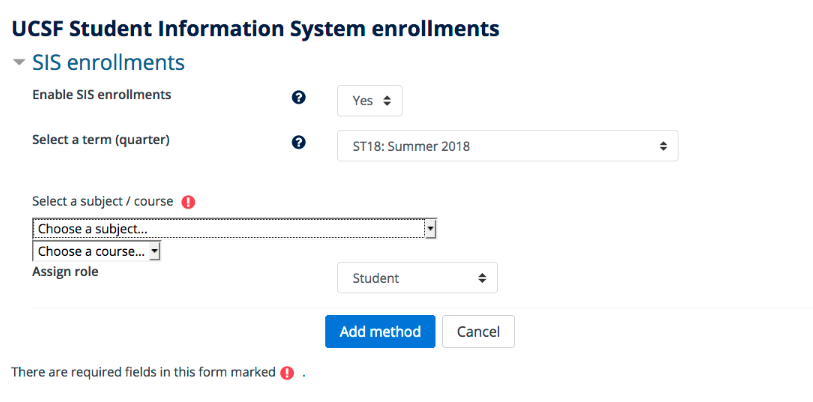The height and width of the screenshot is (402, 813).
Task: Click the arrow button of the subject combo box
Action: (430, 229)
